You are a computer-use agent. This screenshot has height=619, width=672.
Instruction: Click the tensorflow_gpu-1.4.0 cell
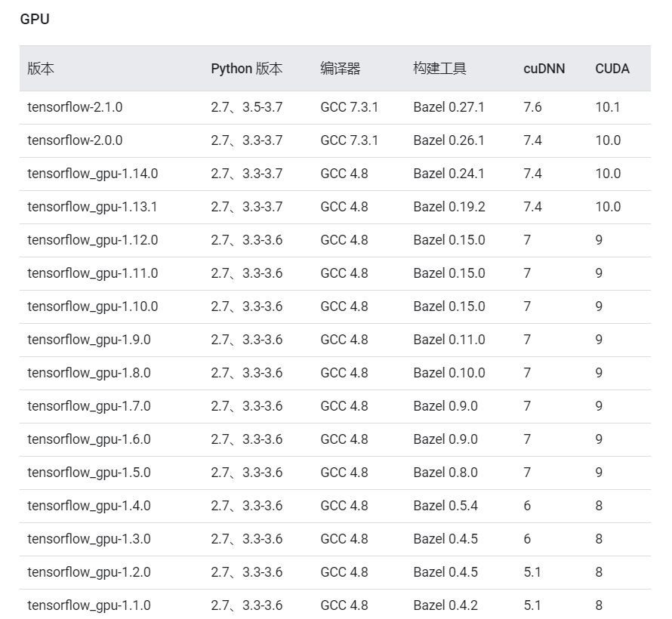[x=89, y=506]
